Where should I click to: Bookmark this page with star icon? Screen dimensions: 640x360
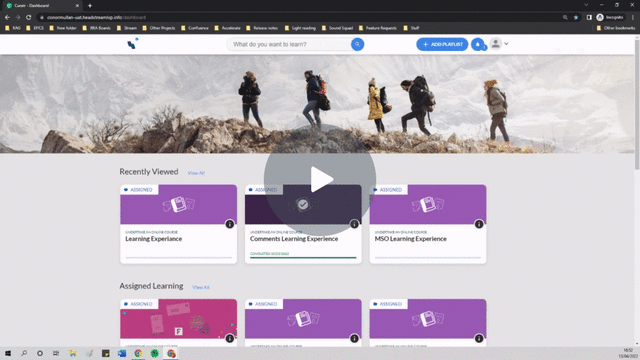576,18
